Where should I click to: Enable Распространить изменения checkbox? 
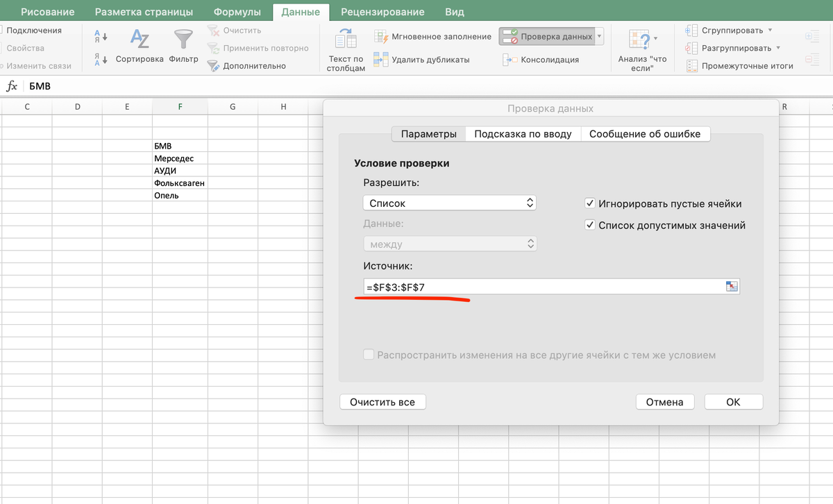[369, 354]
